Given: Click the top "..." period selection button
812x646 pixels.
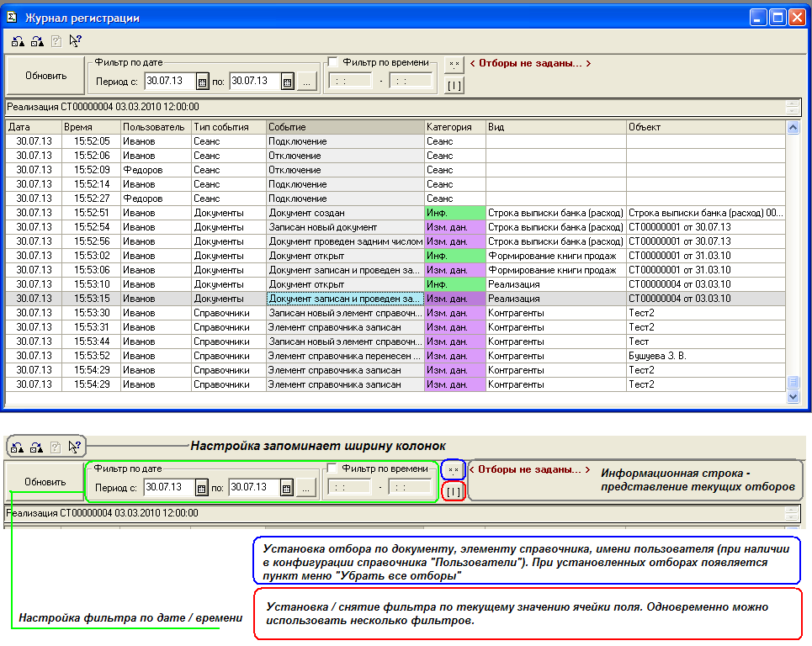Looking at the screenshot, I should [306, 82].
